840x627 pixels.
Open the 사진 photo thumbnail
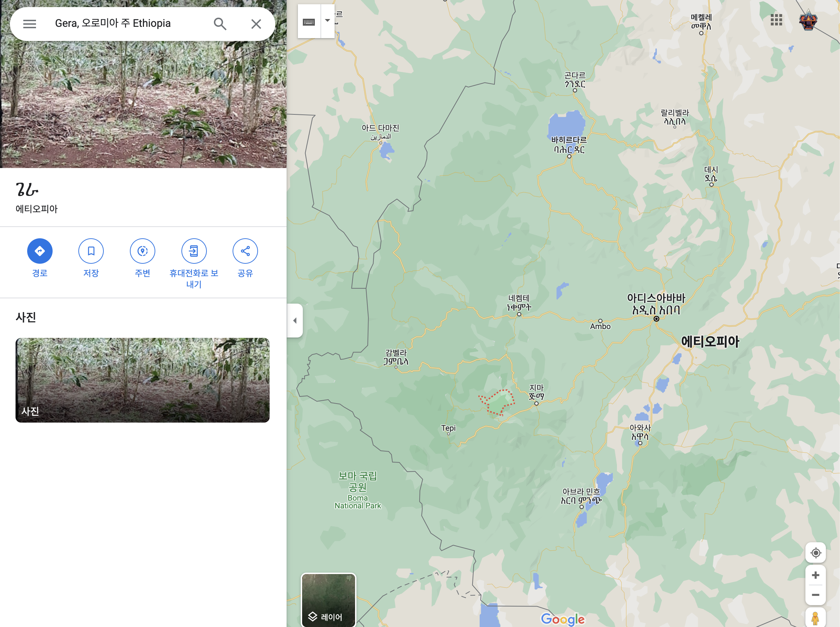(x=142, y=380)
